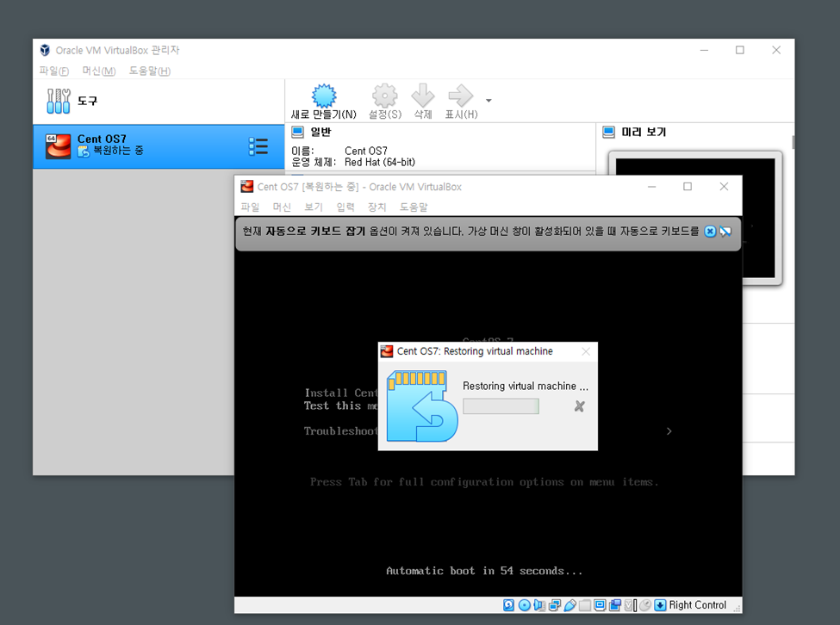Click the Right Control host key label

click(x=698, y=604)
